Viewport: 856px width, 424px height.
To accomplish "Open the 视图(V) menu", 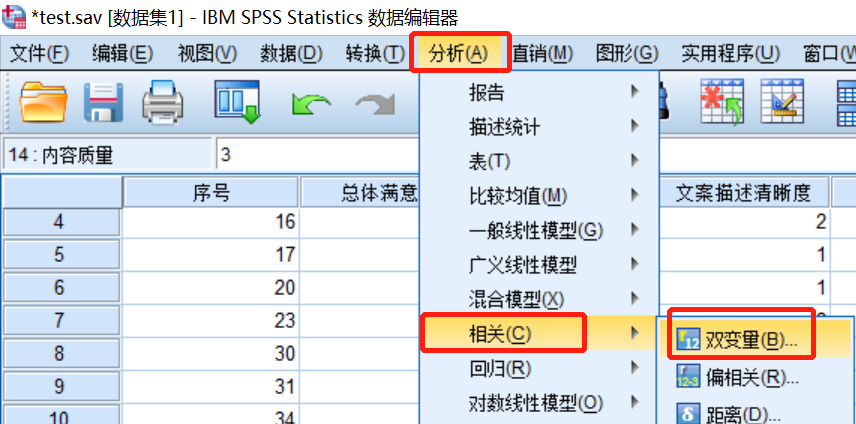I will (x=207, y=53).
